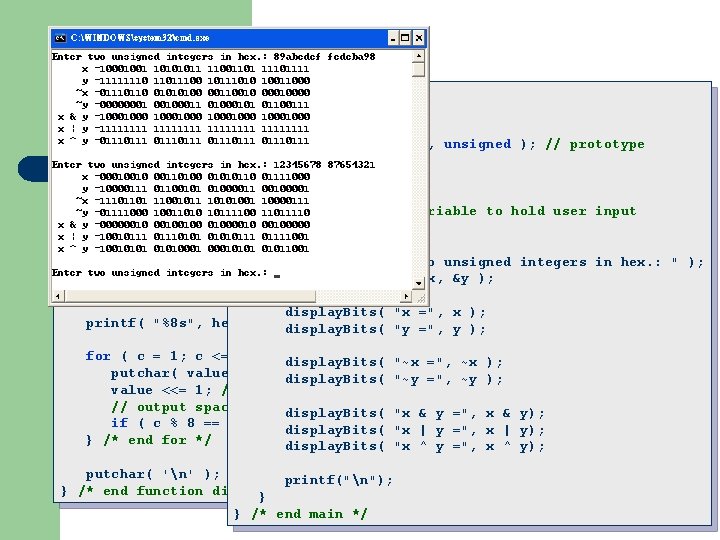This screenshot has height=540, width=720.
Task: Click the 'x & y' row in first output block
Action: pyautogui.click(x=184, y=117)
